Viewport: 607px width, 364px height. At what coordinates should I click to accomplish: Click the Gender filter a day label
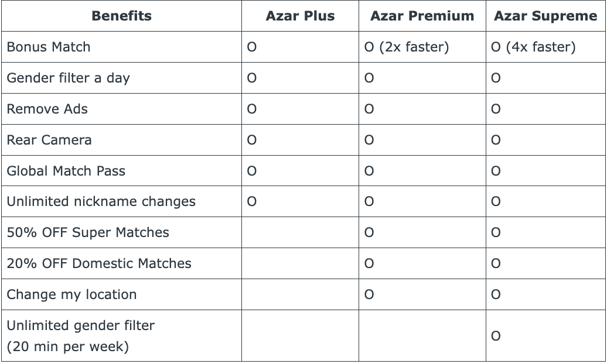(68, 78)
